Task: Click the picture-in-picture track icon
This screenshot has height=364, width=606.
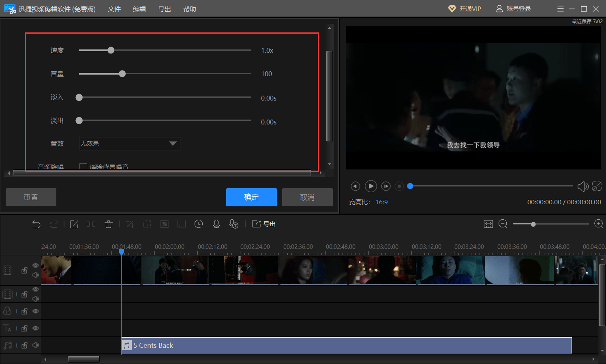Action: coord(8,294)
